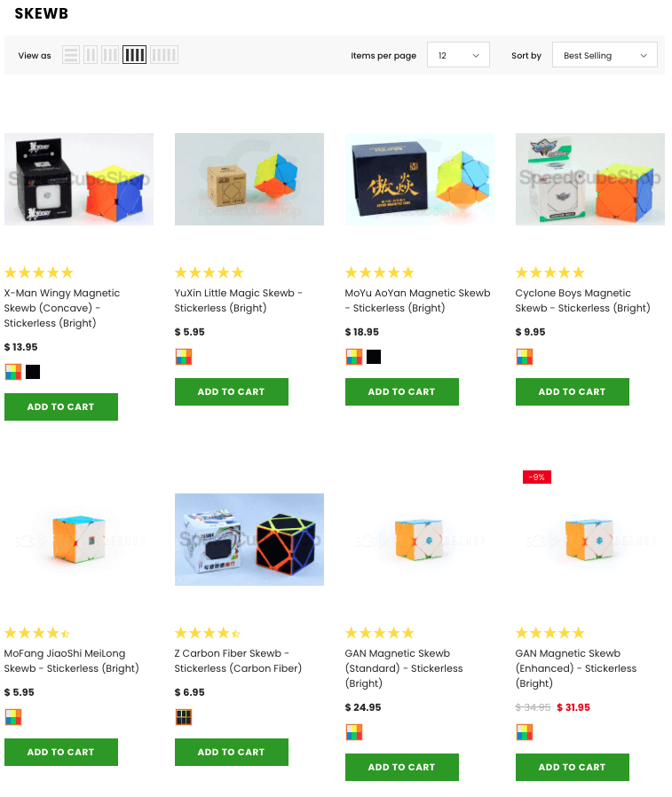Pick stickerless swatch for YuXin Little Magic Skewb
Screen dimensions: 672x797
click(184, 357)
